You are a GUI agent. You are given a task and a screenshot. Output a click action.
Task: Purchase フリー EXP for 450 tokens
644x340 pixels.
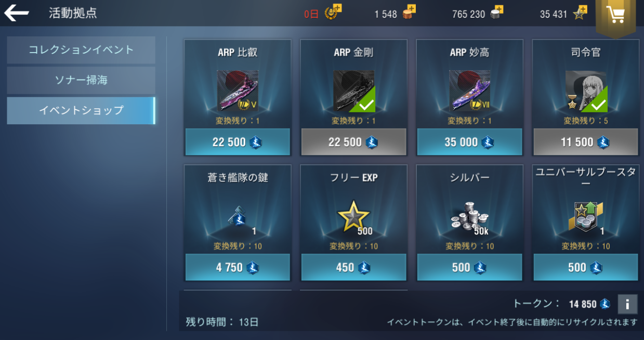pyautogui.click(x=353, y=267)
